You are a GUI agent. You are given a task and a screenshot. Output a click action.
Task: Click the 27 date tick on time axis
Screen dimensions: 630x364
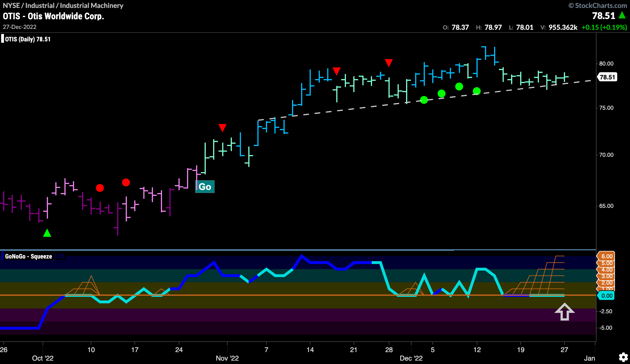(564, 350)
